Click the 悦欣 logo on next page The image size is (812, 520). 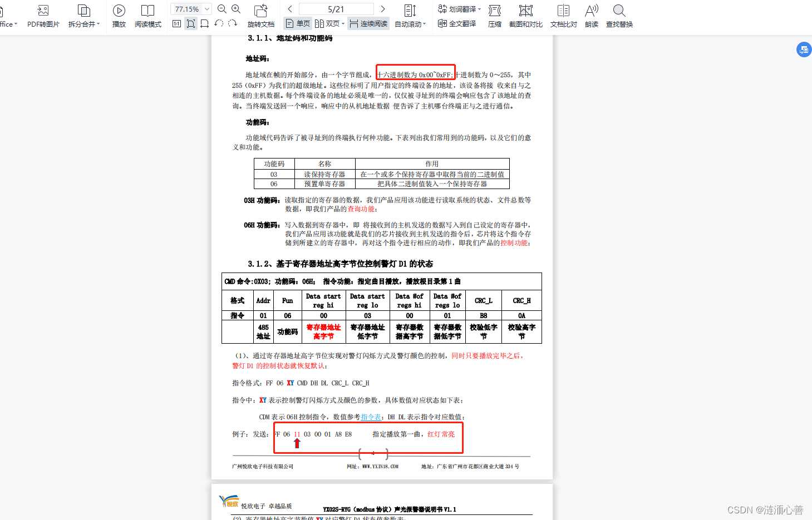229,501
